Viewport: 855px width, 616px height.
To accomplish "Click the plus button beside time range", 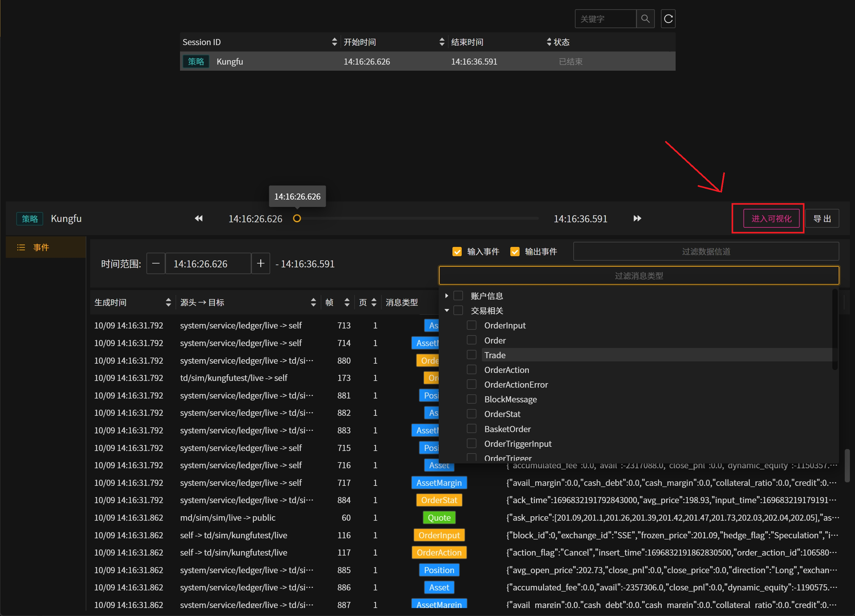I will tap(261, 264).
